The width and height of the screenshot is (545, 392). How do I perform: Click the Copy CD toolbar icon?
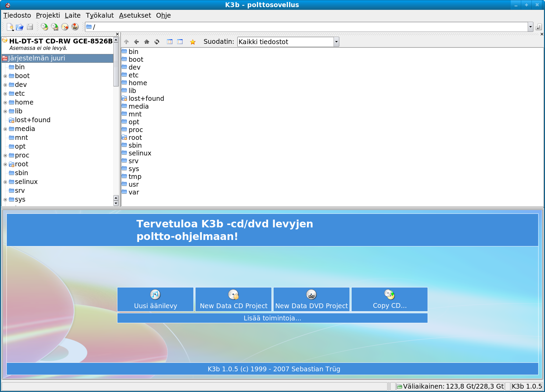tap(44, 27)
